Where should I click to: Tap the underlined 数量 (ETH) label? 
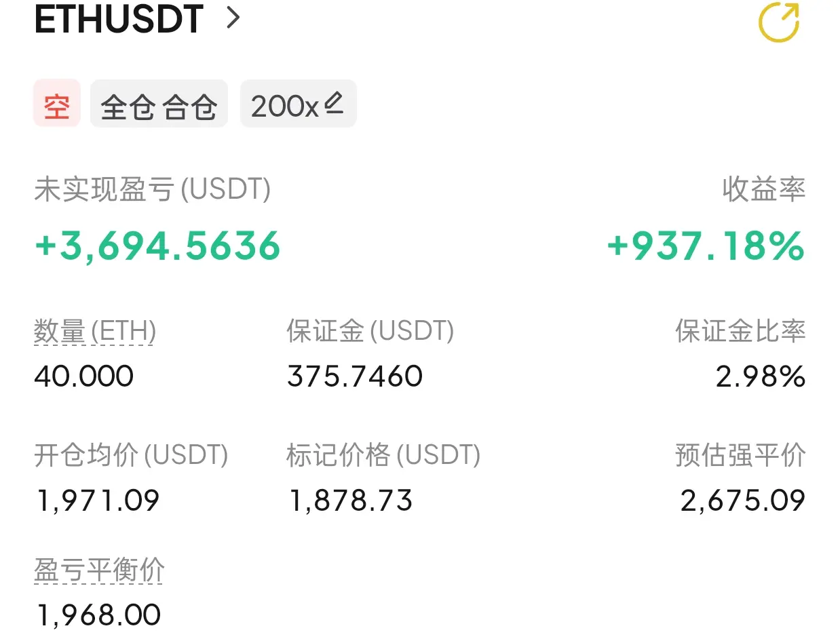[95, 331]
